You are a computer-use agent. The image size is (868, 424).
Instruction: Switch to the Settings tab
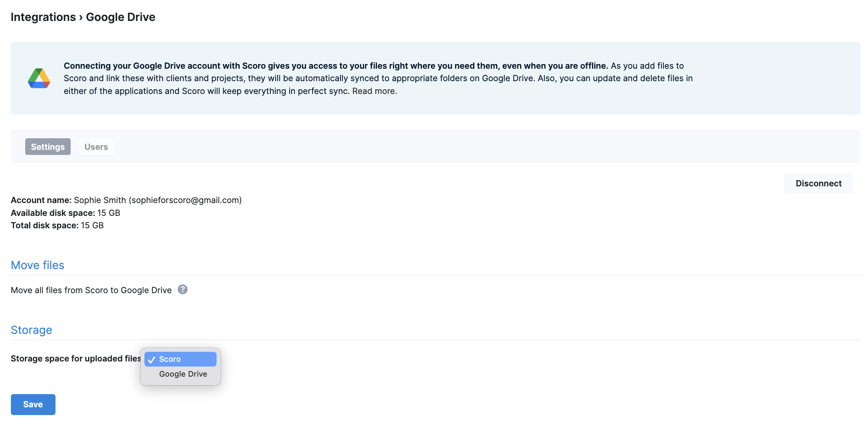coord(48,147)
